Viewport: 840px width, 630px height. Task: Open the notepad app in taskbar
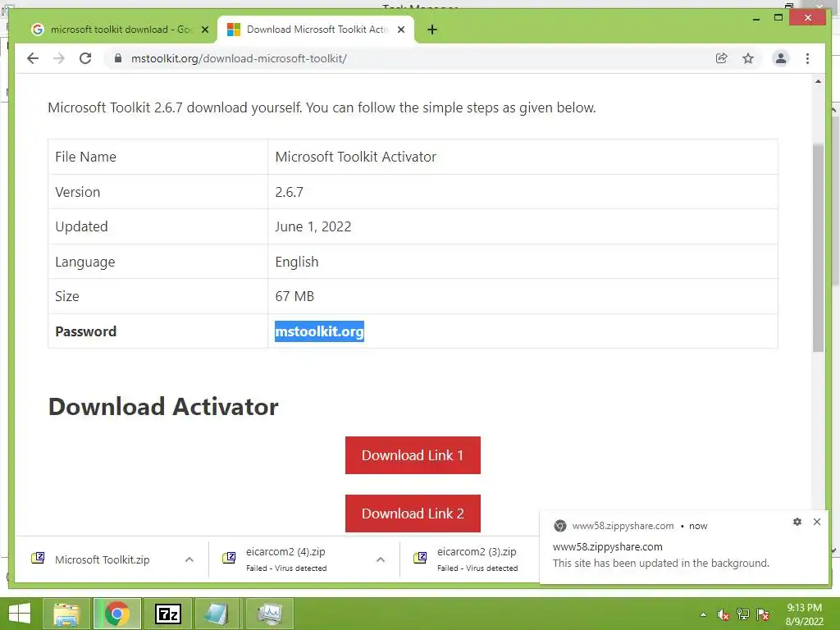217,614
